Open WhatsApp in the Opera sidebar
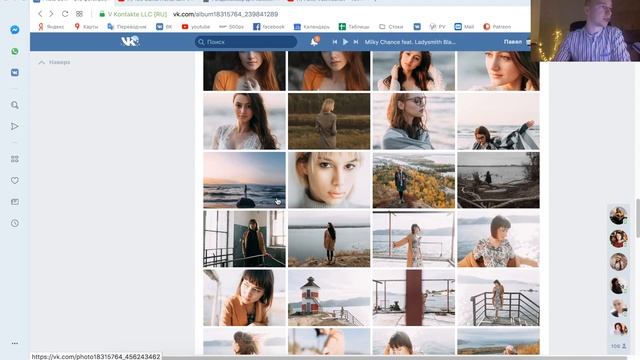This screenshot has height=360, width=640. point(15,51)
